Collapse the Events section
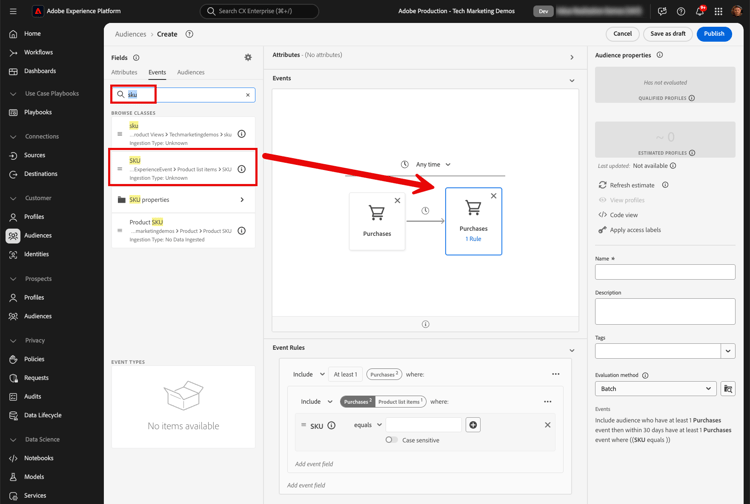 572,80
